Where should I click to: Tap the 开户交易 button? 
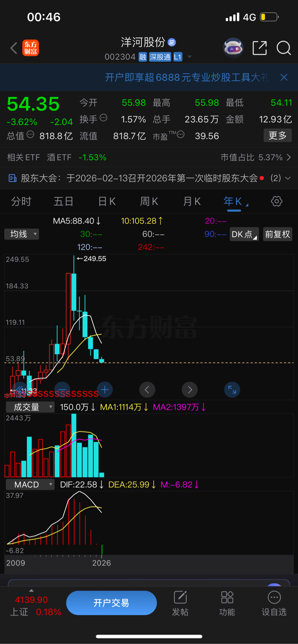111,603
